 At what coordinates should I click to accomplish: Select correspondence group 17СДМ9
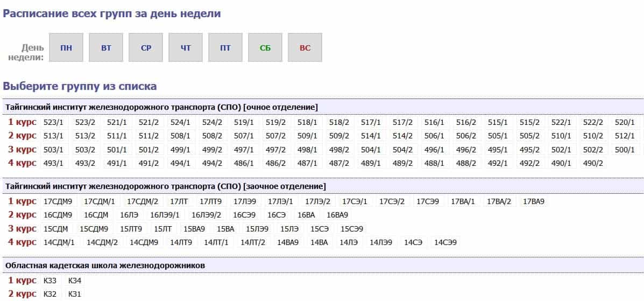(x=58, y=201)
